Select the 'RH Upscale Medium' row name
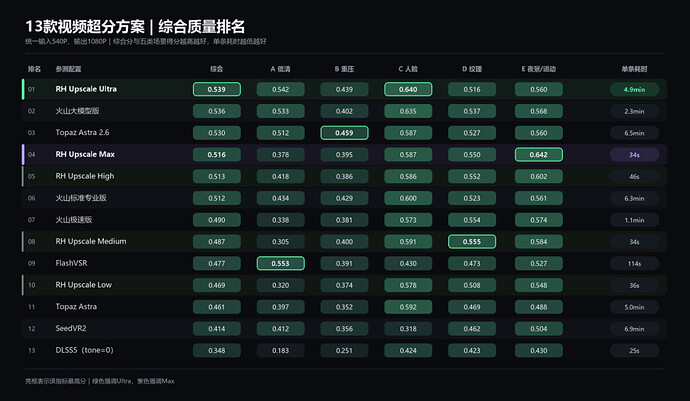Screen dimensions: 690x401 (91, 241)
